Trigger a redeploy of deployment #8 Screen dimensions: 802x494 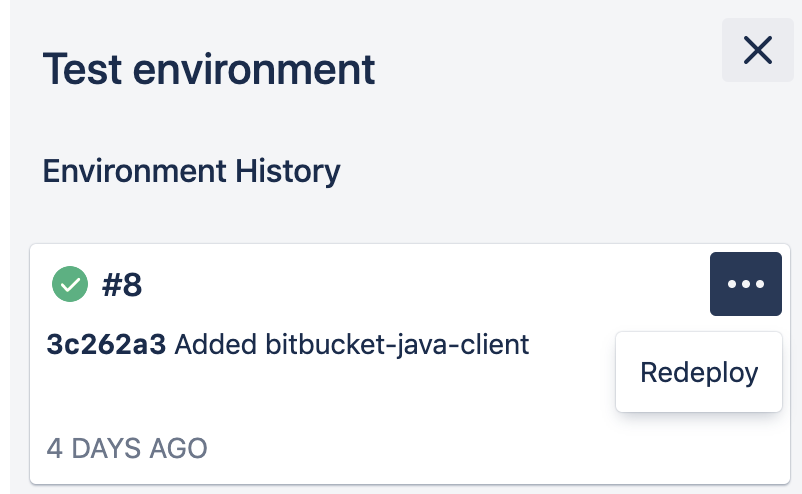pyautogui.click(x=699, y=373)
